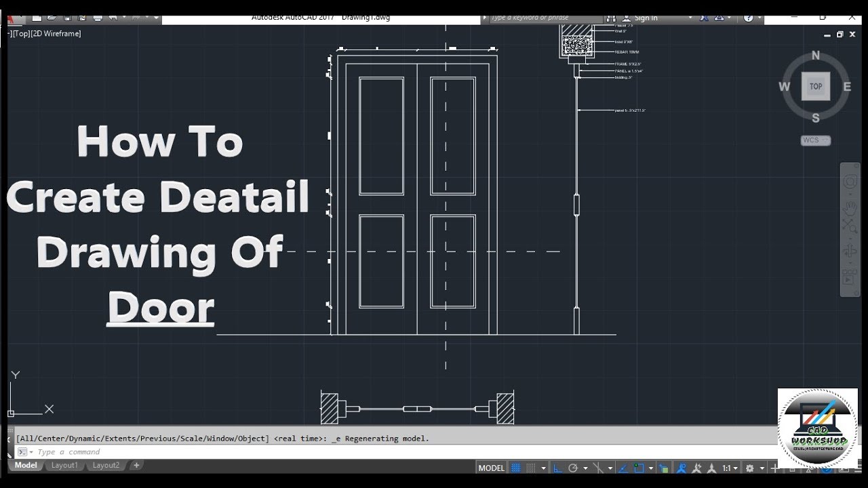Screen dimensions: 868x488
Task: Click the W compass direction on ViewCube
Action: point(784,87)
